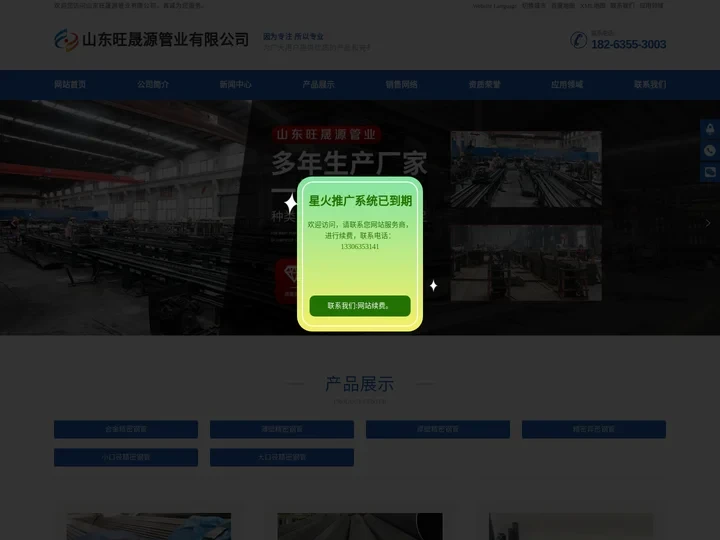
Task: Open the XML地图 link in the top bar
Action: pos(593,6)
